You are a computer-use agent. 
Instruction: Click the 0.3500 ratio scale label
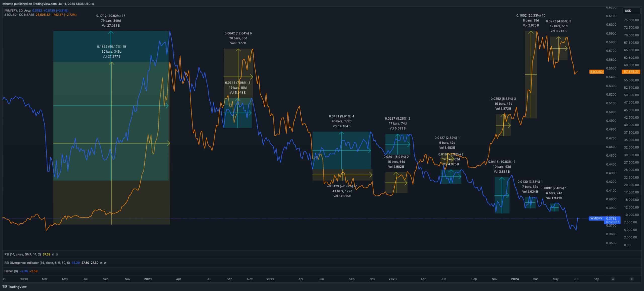coord(611,243)
